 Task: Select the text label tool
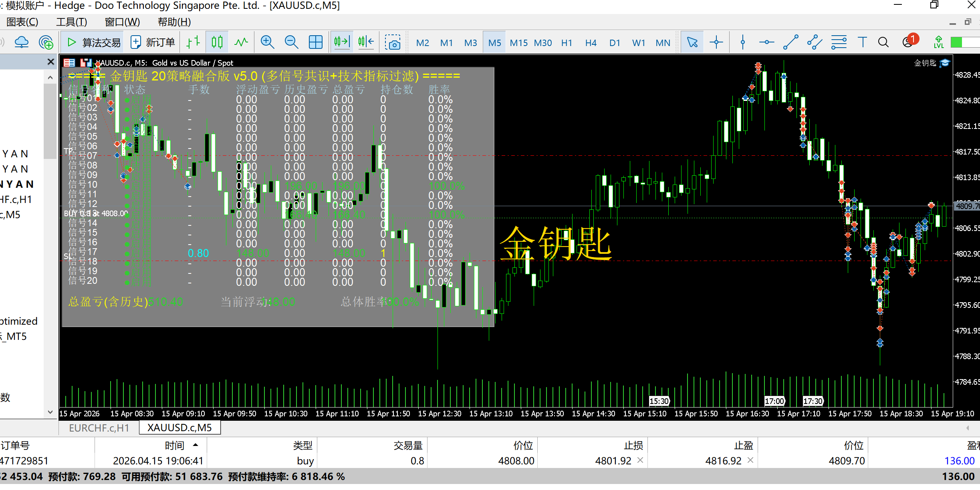click(x=862, y=42)
